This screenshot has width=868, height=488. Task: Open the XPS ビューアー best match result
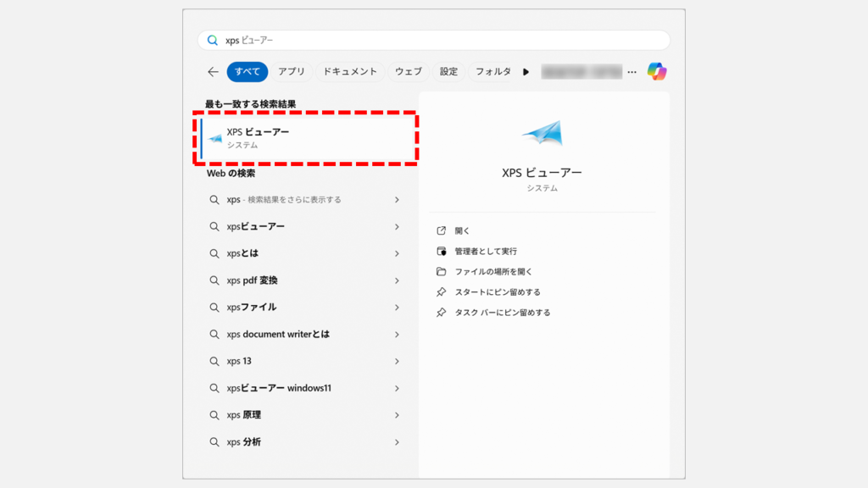point(308,138)
